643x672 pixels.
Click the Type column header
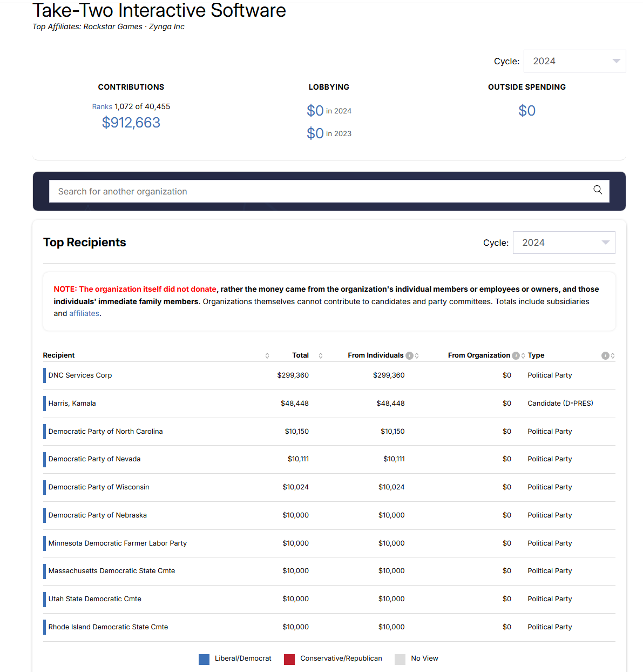[536, 355]
